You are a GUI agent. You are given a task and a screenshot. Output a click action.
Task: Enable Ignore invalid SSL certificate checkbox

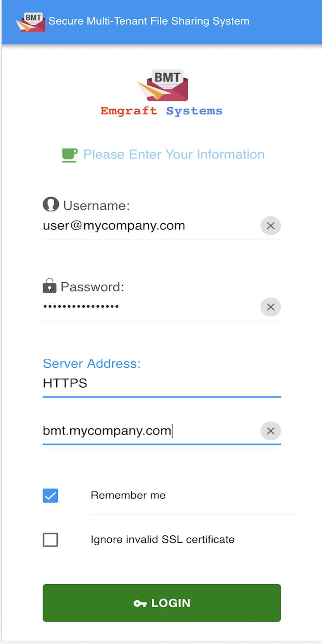coord(50,540)
